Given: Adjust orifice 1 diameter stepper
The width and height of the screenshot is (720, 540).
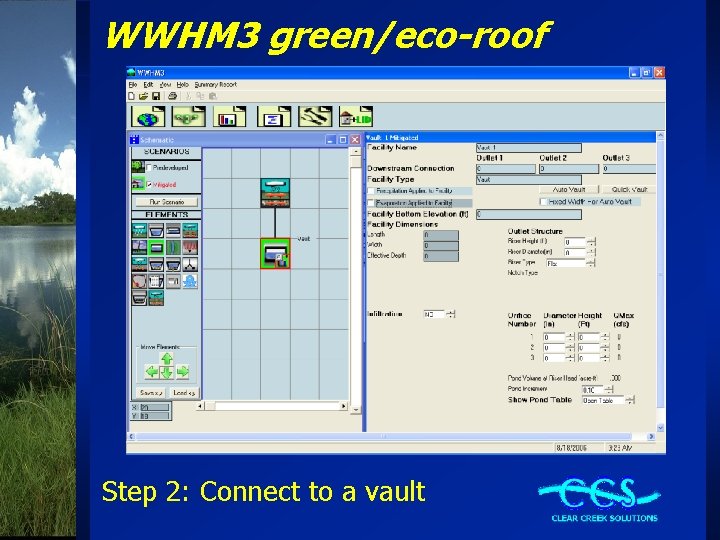Looking at the screenshot, I should coord(570,338).
